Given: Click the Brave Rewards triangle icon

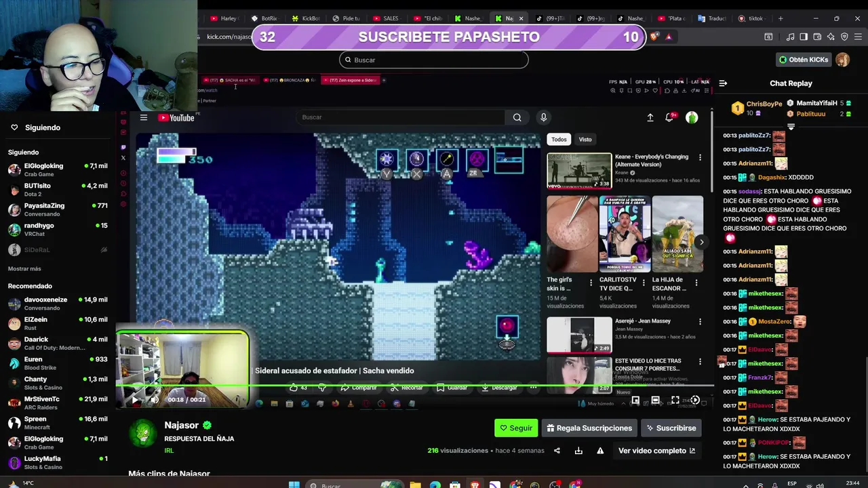Looking at the screenshot, I should (669, 37).
